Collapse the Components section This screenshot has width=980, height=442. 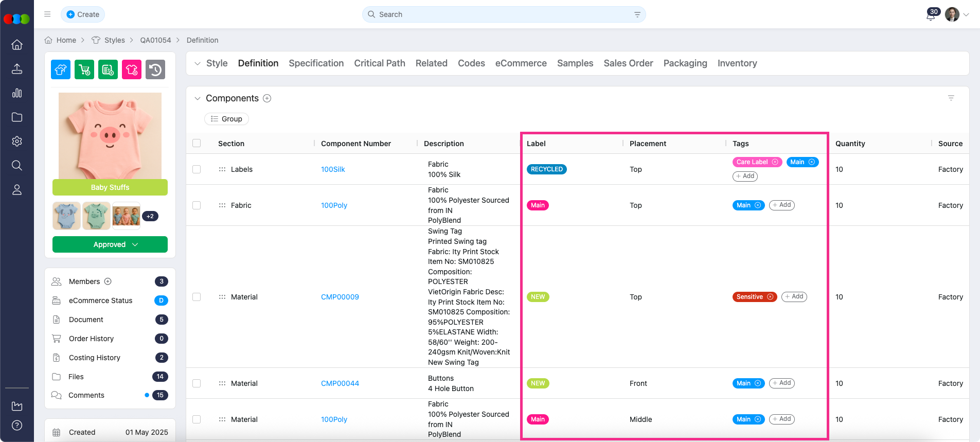pos(198,98)
